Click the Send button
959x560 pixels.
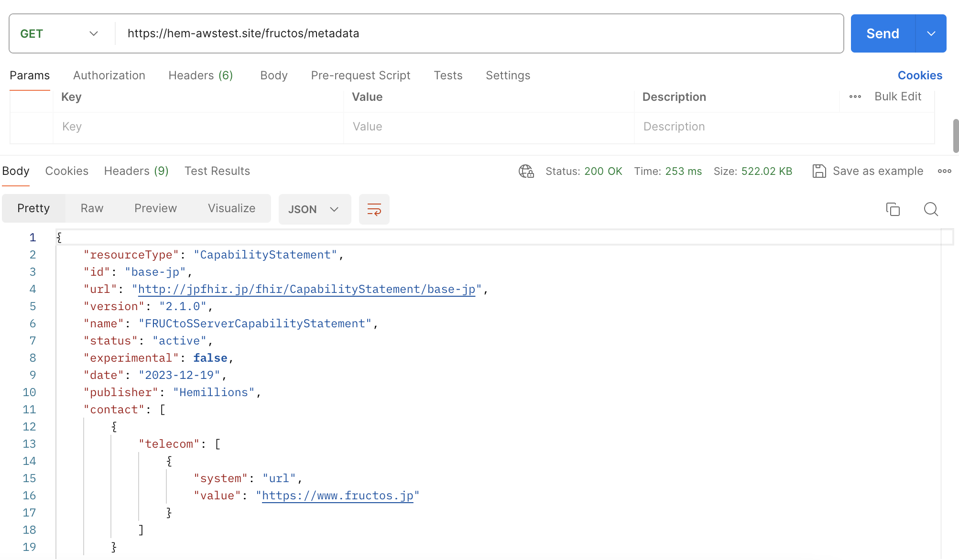tap(883, 32)
